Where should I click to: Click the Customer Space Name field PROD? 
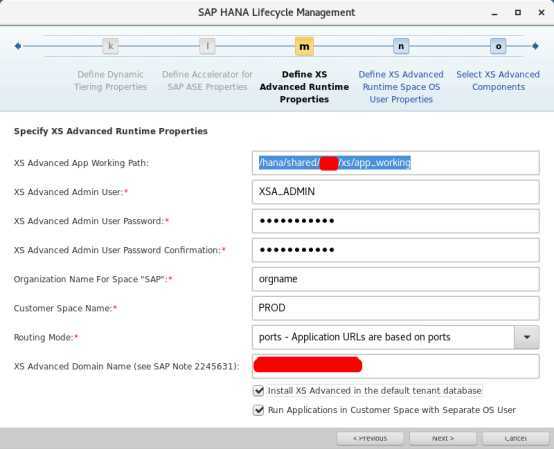pos(396,308)
